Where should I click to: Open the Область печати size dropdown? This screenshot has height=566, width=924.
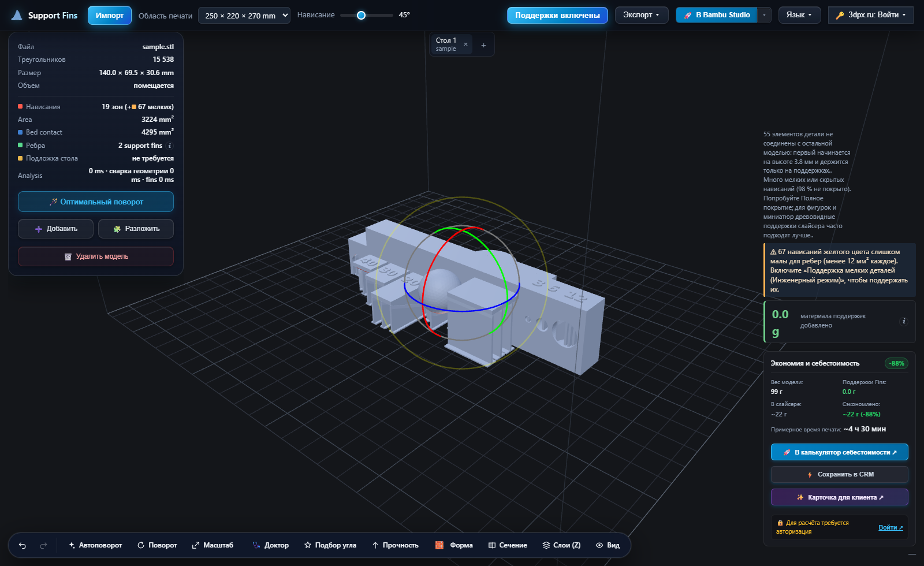pos(244,16)
